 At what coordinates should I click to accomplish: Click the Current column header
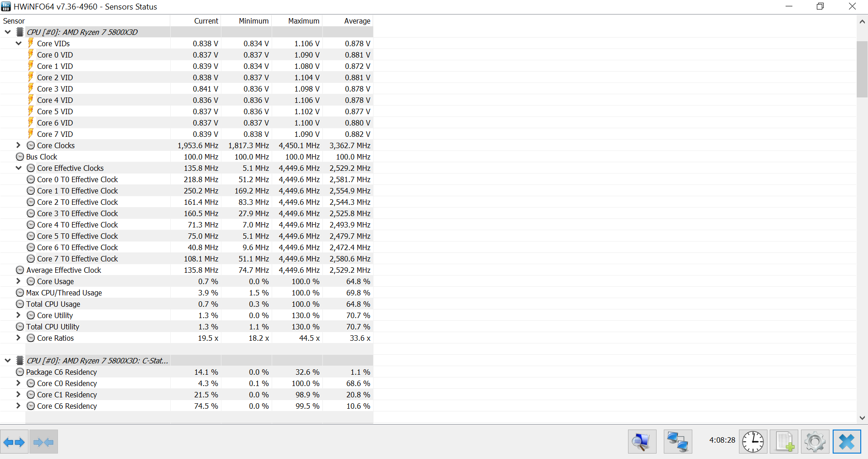pyautogui.click(x=196, y=21)
